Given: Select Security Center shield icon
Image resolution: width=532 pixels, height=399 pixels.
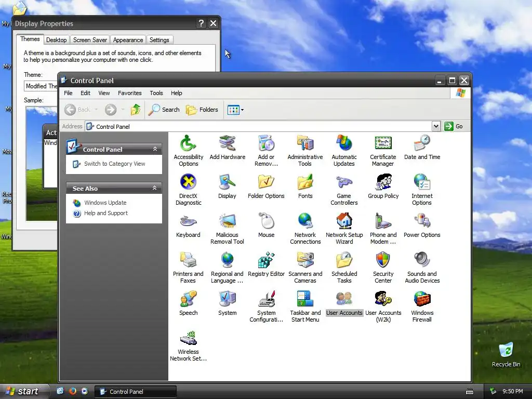Looking at the screenshot, I should (383, 260).
